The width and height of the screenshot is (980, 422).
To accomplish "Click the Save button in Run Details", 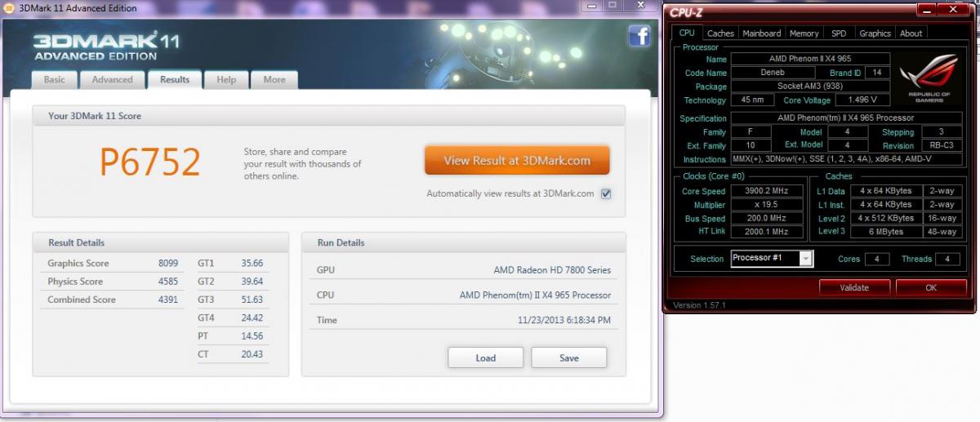I will click(x=569, y=358).
